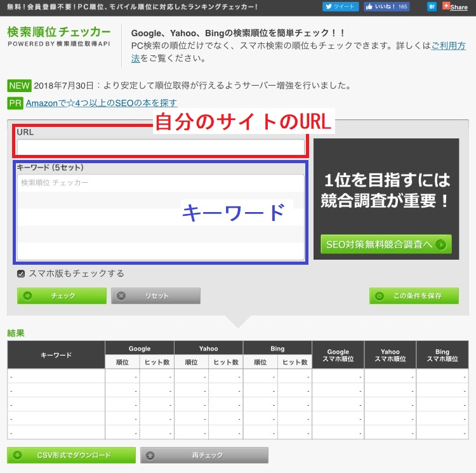The image size is (476, 473).
Task: Click the NEW badge beside the 2018 notice
Action: click(x=19, y=86)
